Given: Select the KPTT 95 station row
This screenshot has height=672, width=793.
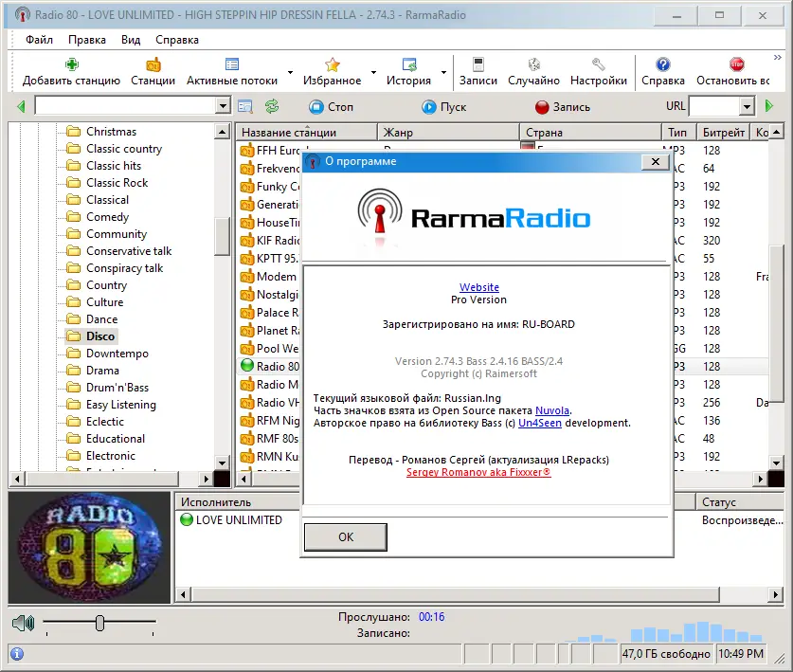Looking at the screenshot, I should click(270, 258).
